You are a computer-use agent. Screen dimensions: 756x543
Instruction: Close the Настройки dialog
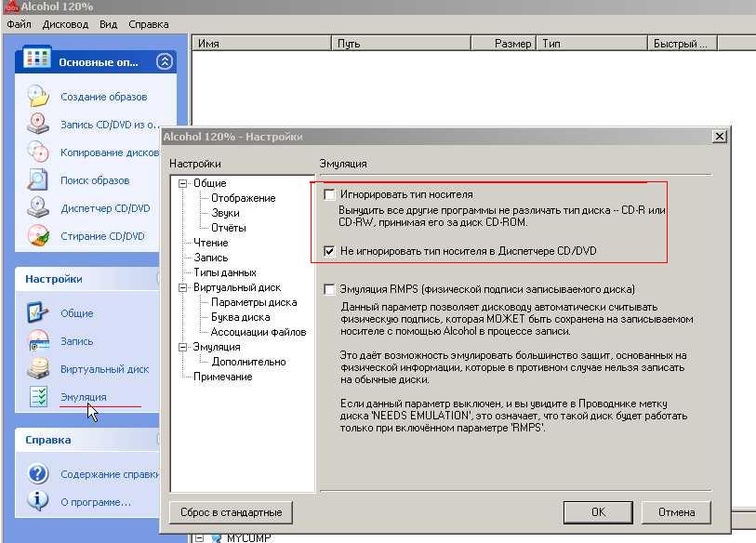tap(720, 137)
